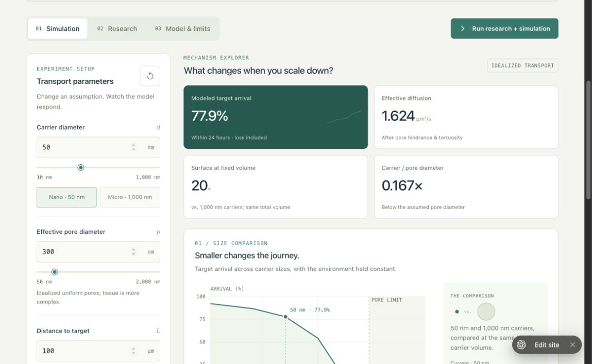
Task: Click the "THE COMPARISON" label
Action: 472,296
